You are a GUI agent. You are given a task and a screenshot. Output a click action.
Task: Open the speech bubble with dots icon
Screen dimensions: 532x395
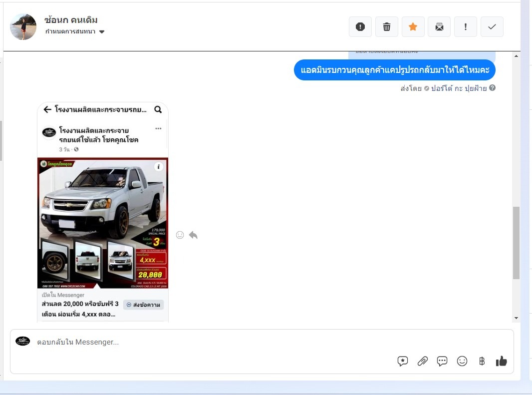click(x=442, y=361)
